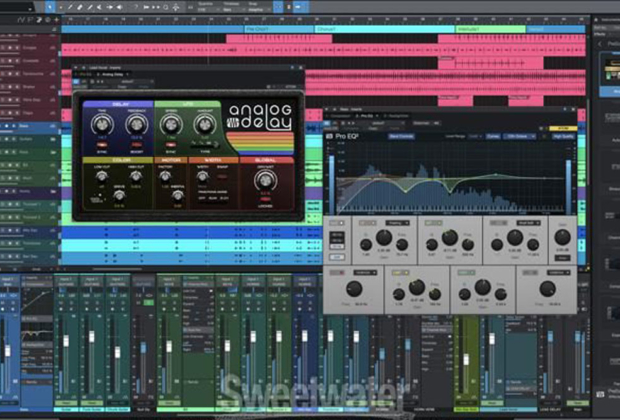Image resolution: width=620 pixels, height=420 pixels.
Task: Toggle the Delay Sync button
Action: point(102,145)
